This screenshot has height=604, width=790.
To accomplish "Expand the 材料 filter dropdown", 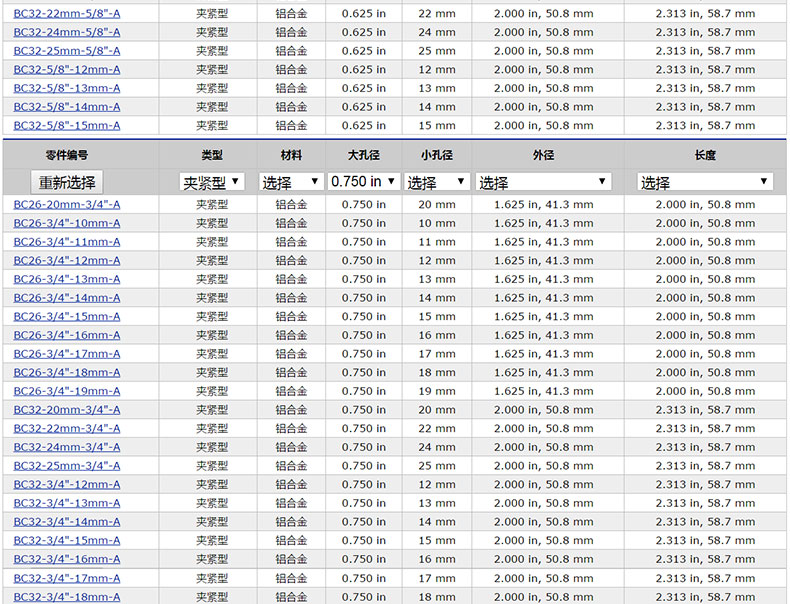I will [291, 182].
